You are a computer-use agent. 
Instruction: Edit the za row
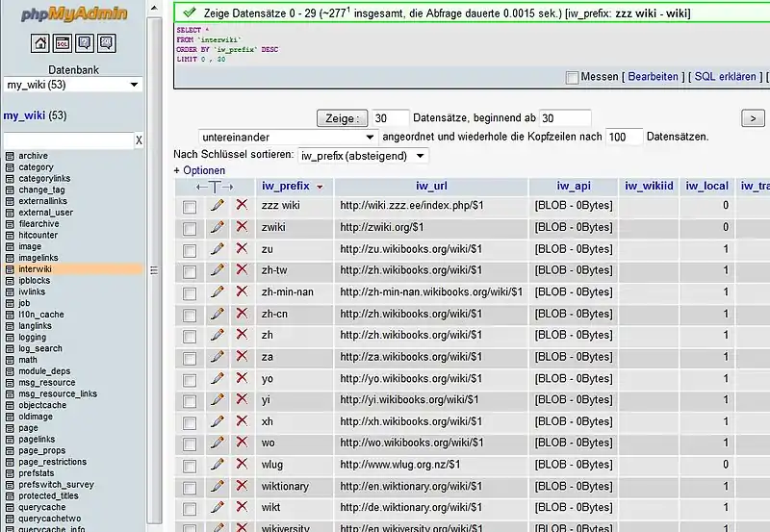click(x=218, y=357)
